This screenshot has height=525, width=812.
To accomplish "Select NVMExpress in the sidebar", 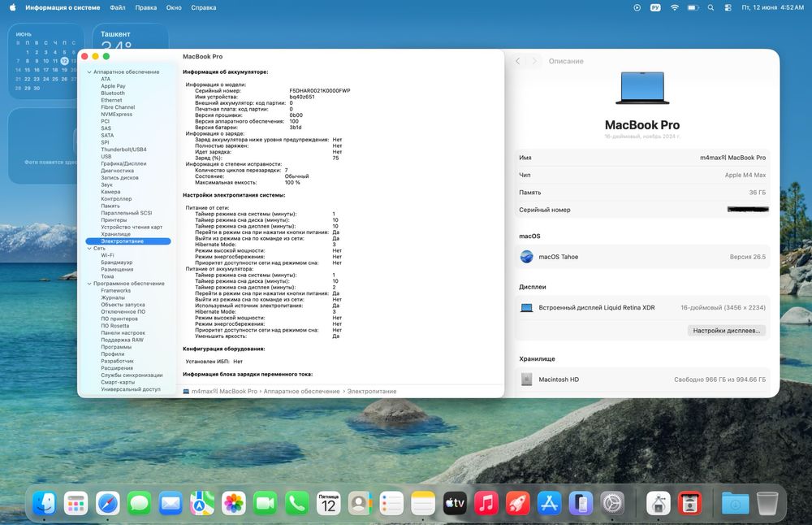I will pos(116,114).
